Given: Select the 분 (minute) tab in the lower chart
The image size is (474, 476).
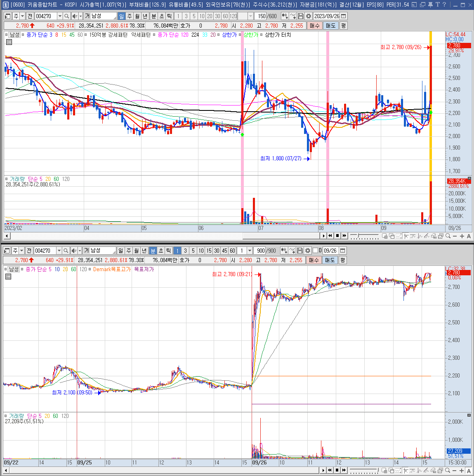Looking at the screenshot, I should [153, 251].
